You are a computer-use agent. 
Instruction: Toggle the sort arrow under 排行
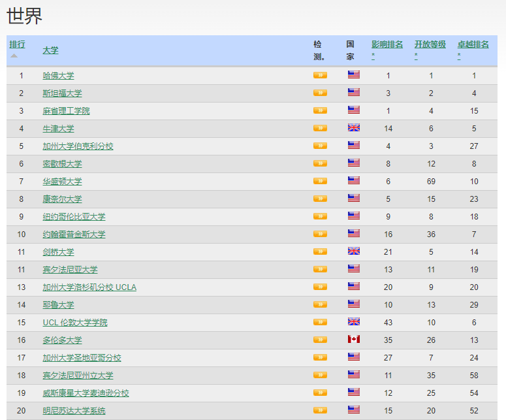point(14,56)
